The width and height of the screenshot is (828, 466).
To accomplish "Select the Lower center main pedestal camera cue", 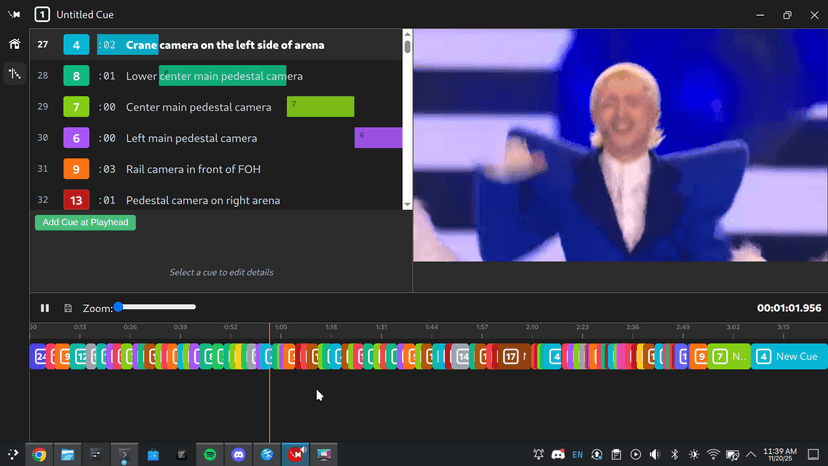I will 214,76.
